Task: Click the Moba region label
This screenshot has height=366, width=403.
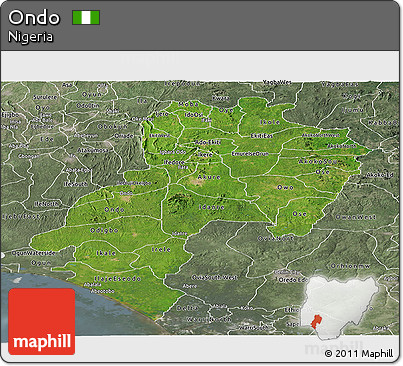Action: pyautogui.click(x=189, y=104)
